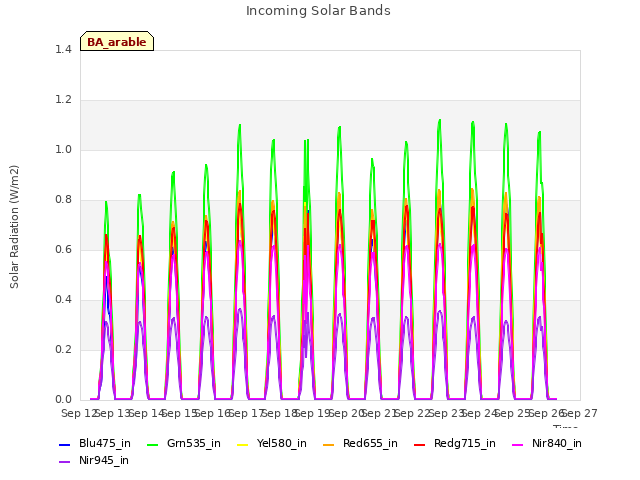Toggle the Yel580_in legend entry

pyautogui.click(x=272, y=444)
